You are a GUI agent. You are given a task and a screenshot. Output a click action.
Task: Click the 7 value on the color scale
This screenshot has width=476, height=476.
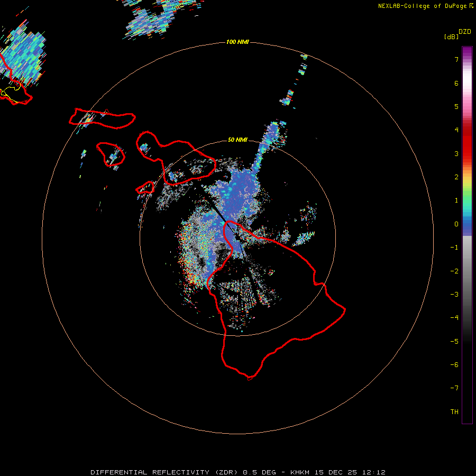point(456,59)
